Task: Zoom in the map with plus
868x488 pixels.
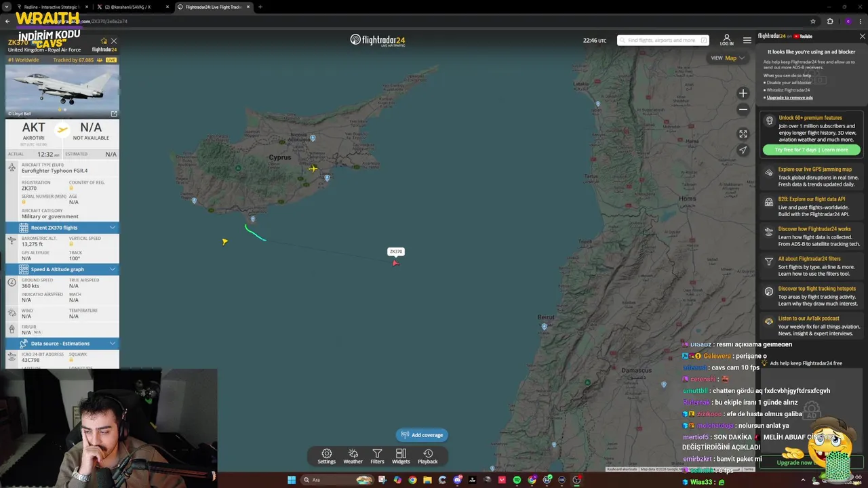Action: (743, 94)
